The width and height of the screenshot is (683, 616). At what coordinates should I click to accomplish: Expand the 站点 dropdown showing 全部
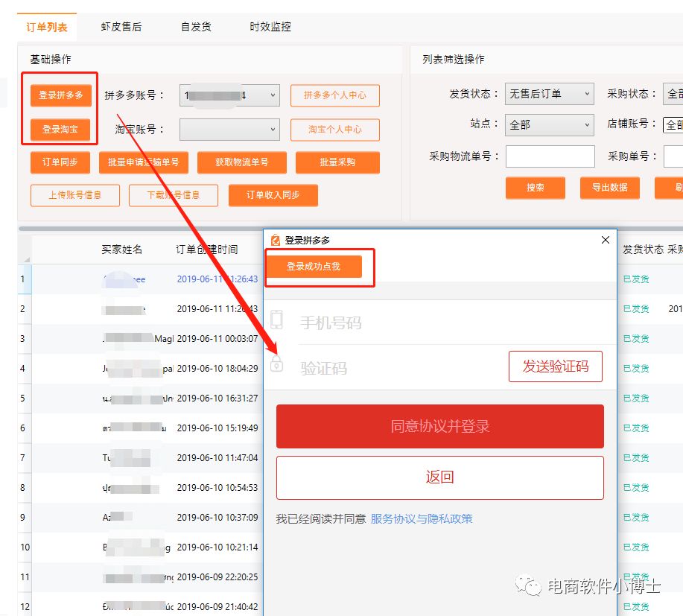(549, 125)
